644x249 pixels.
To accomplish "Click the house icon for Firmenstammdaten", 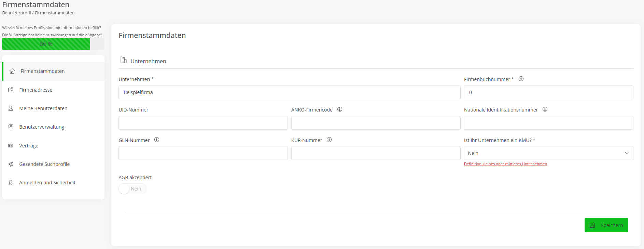I will pyautogui.click(x=12, y=71).
